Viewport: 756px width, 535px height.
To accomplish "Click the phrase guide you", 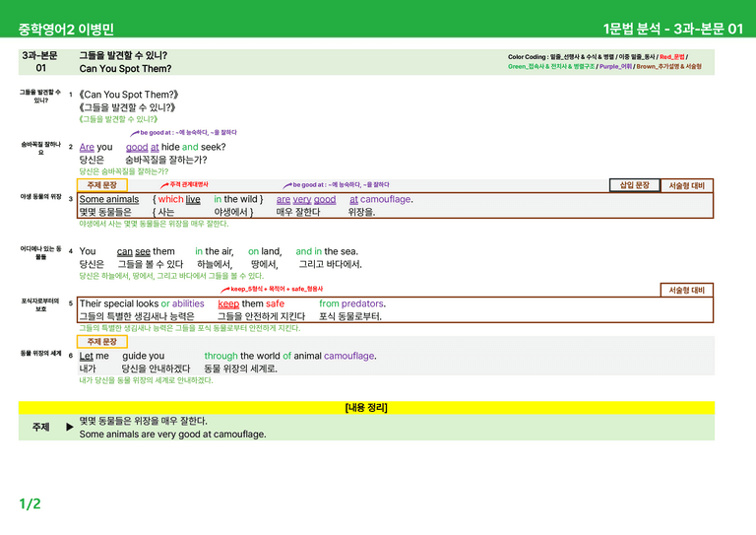I will 143,356.
